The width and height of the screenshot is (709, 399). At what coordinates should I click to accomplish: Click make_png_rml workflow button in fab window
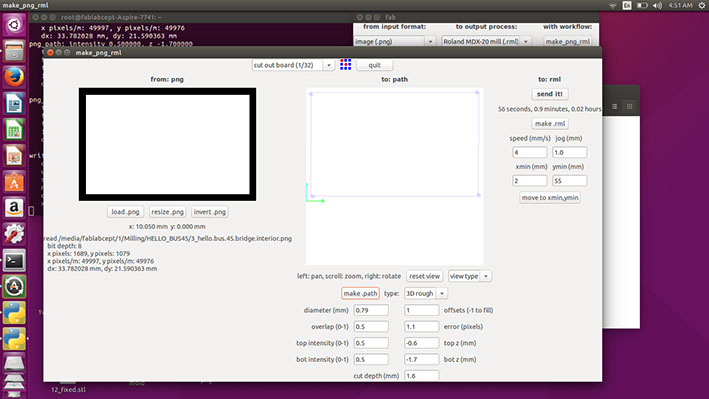(x=567, y=41)
